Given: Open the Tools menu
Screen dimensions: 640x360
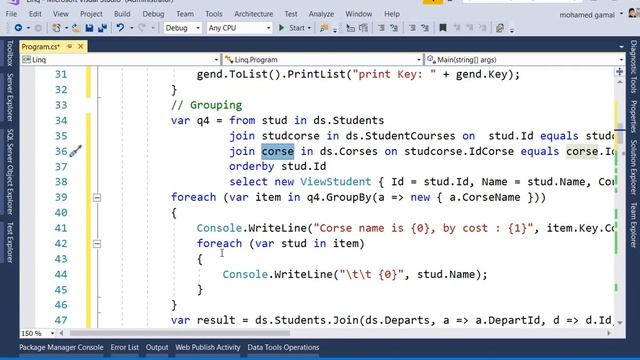Looking at the screenshot, I should 214,14.
